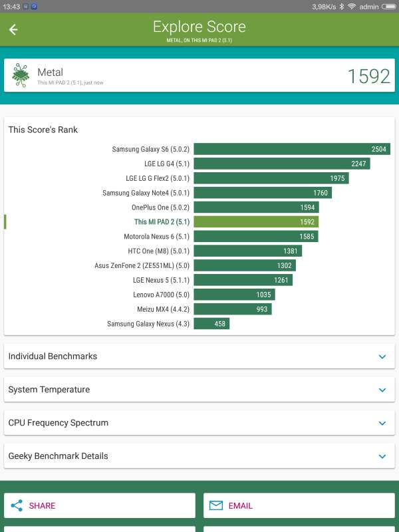Expand Individual Benchmarks section

coord(382,356)
